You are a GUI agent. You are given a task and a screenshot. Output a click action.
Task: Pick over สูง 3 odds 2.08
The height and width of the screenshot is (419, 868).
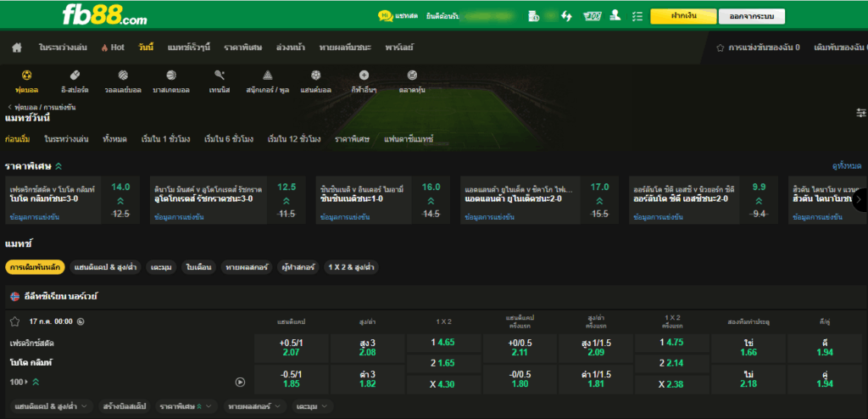(368, 348)
